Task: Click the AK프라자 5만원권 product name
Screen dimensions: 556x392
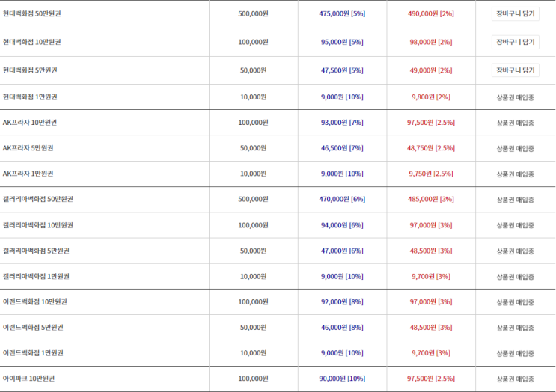Action: tap(28, 148)
